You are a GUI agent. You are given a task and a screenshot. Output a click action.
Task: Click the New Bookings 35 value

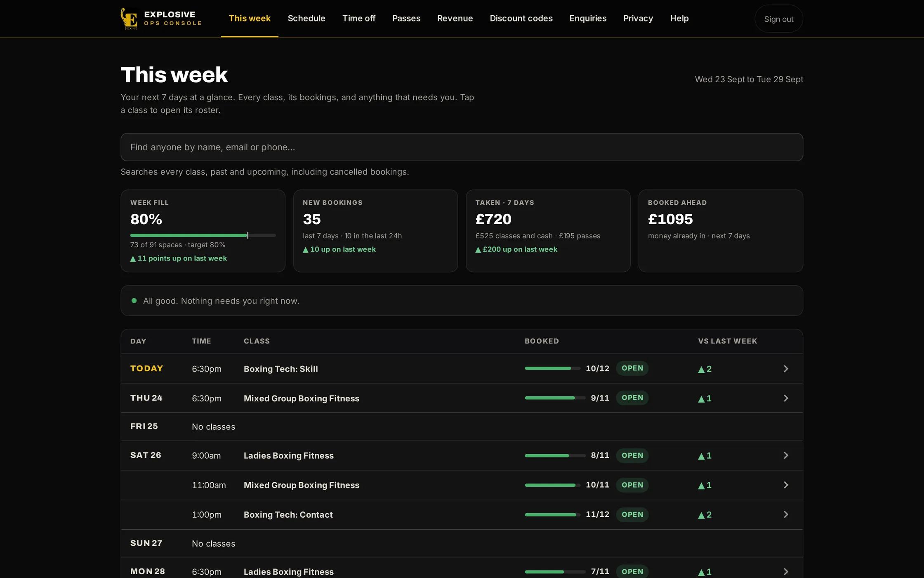tap(312, 219)
